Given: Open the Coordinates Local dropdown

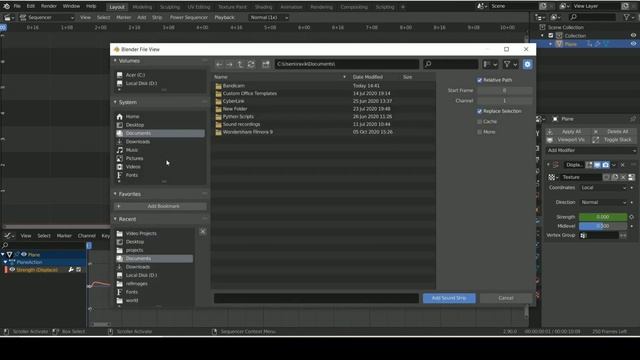Looking at the screenshot, I should [603, 188].
